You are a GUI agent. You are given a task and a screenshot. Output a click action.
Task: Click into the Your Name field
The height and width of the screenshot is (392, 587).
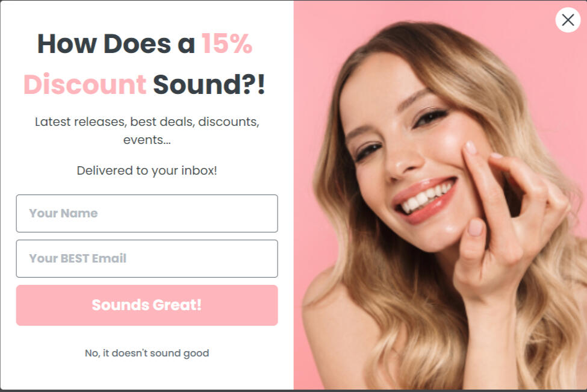(x=147, y=213)
